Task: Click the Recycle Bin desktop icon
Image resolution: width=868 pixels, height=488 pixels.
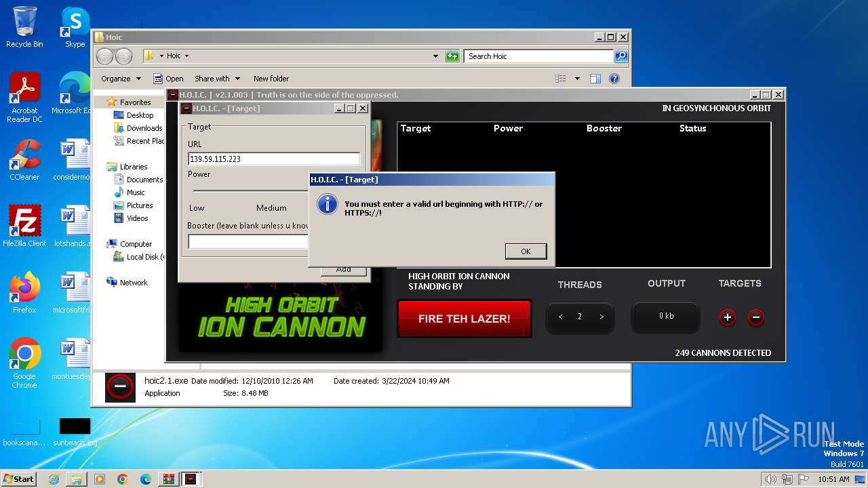Action: pos(24,27)
